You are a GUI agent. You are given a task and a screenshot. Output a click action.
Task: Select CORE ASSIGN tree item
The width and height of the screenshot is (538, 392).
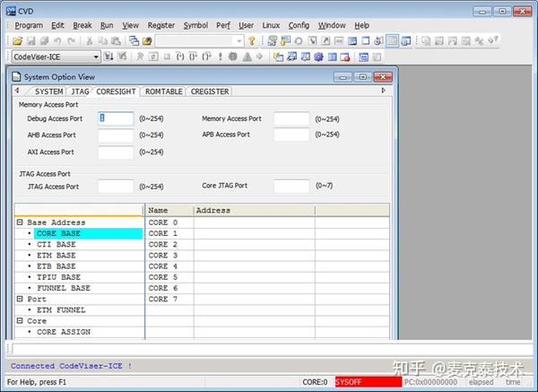click(x=64, y=332)
